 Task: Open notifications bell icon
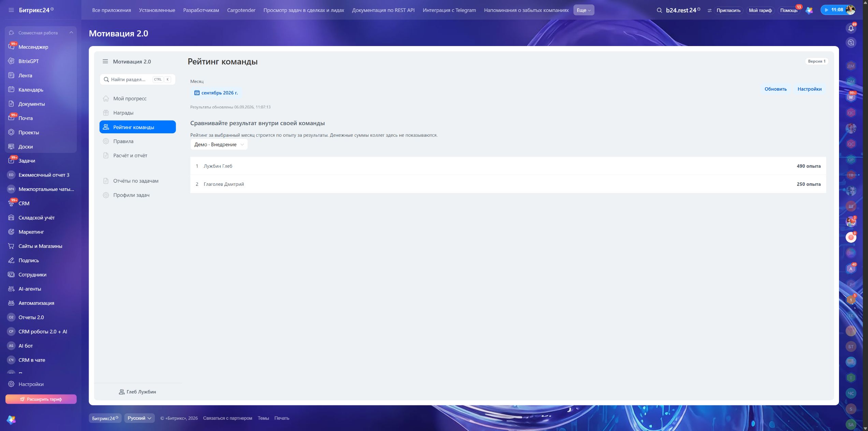851,28
